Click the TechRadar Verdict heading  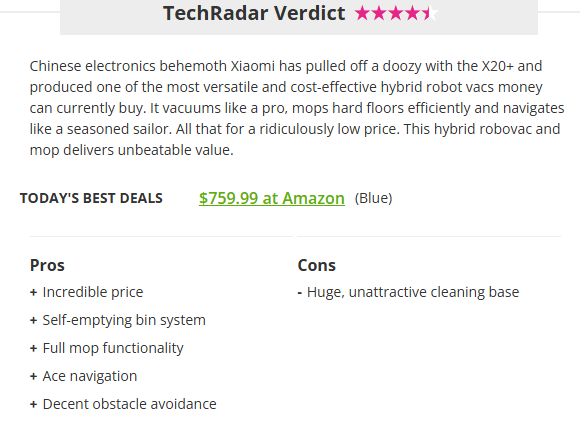click(x=254, y=13)
